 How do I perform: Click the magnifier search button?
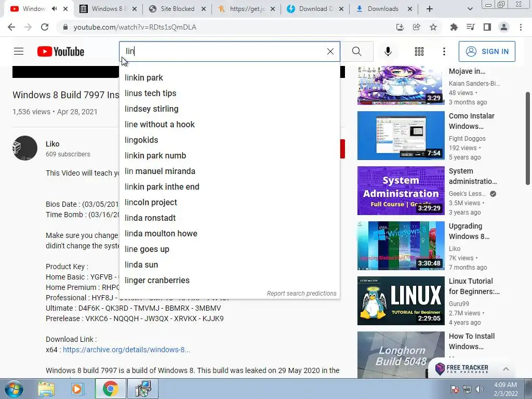[x=356, y=51]
